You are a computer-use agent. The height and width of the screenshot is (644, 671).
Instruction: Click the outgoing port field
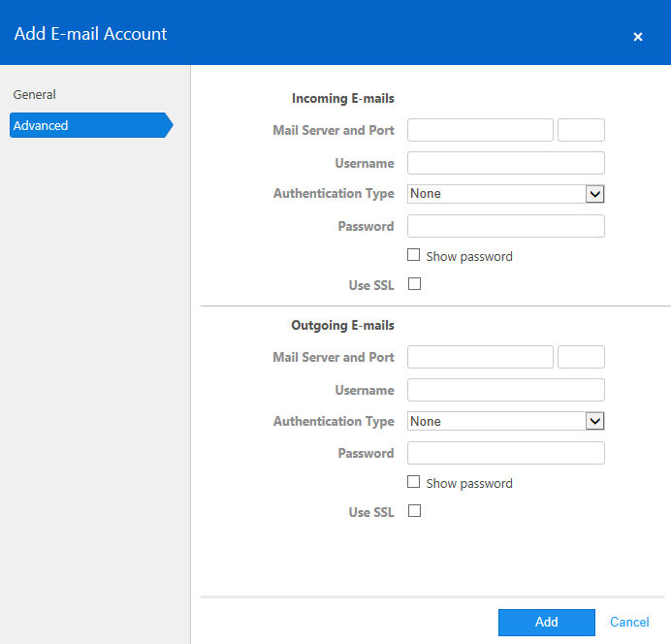pyautogui.click(x=581, y=357)
